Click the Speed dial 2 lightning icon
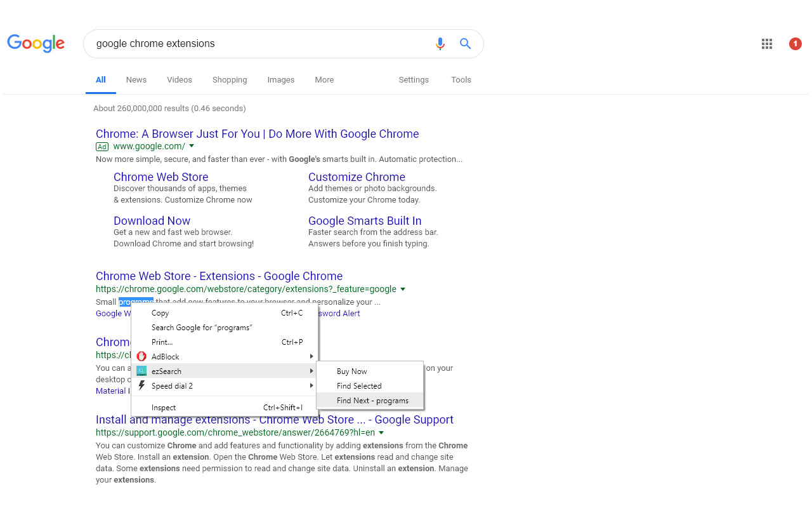This screenshot has height=508, width=812. (x=142, y=385)
